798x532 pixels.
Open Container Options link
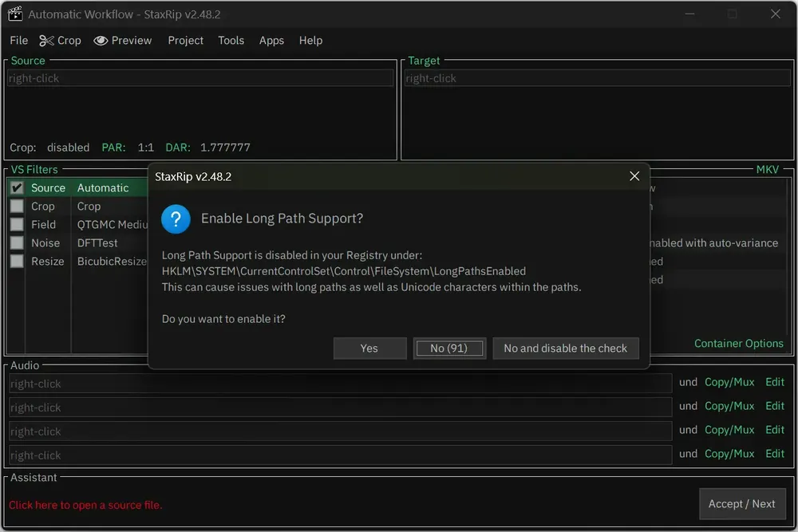738,343
